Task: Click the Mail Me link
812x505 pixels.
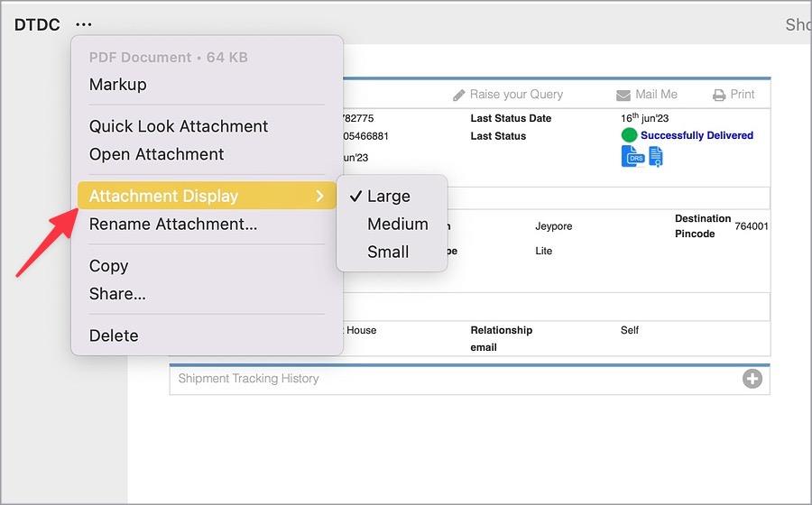Action: (656, 94)
